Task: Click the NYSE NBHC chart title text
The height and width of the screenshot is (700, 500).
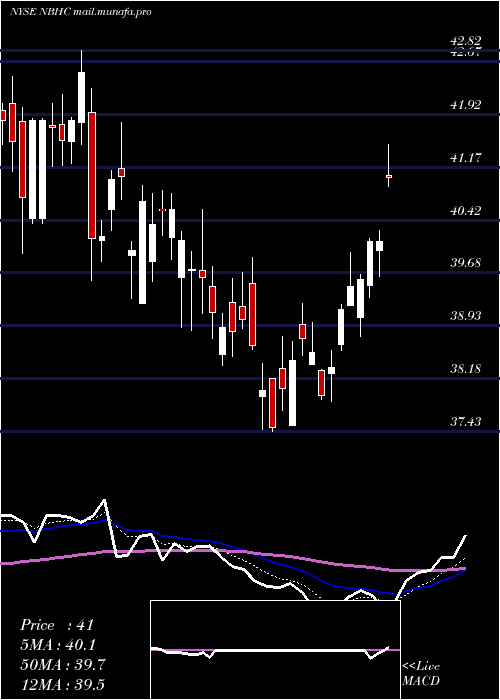Action: point(81,12)
